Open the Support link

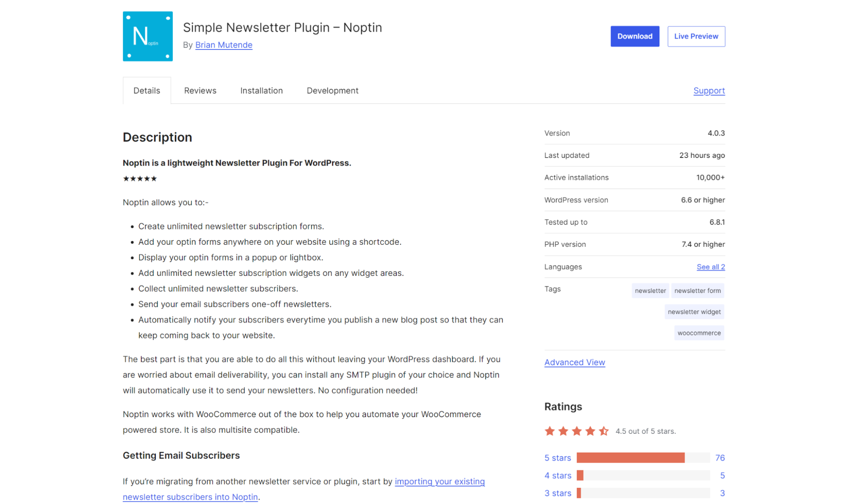tap(709, 90)
